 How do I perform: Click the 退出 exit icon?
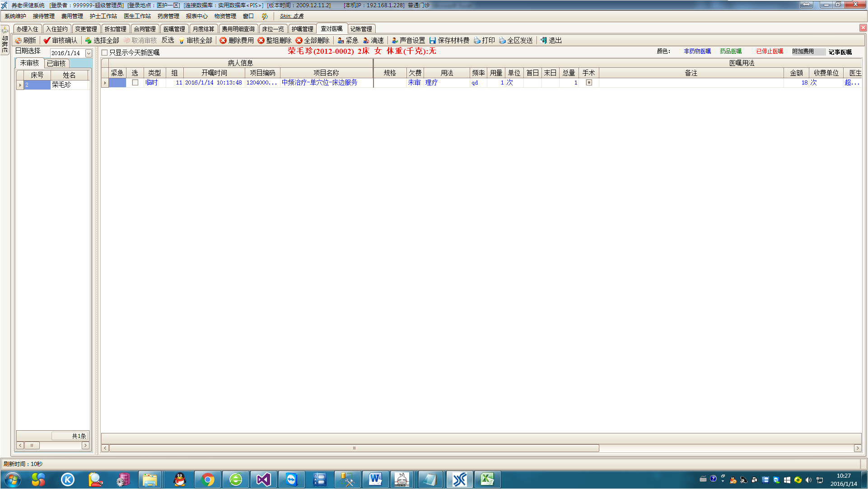tap(544, 41)
